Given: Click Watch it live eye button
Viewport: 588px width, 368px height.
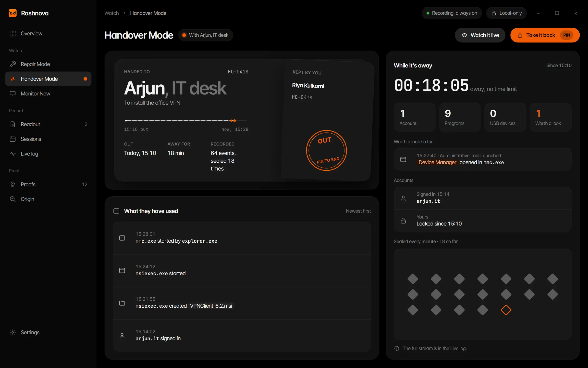Looking at the screenshot, I should click(x=480, y=35).
